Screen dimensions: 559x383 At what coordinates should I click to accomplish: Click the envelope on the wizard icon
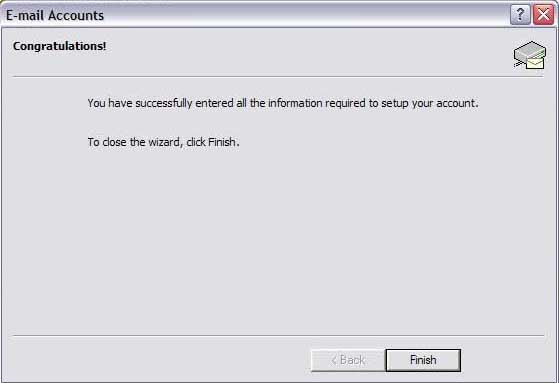(x=535, y=63)
